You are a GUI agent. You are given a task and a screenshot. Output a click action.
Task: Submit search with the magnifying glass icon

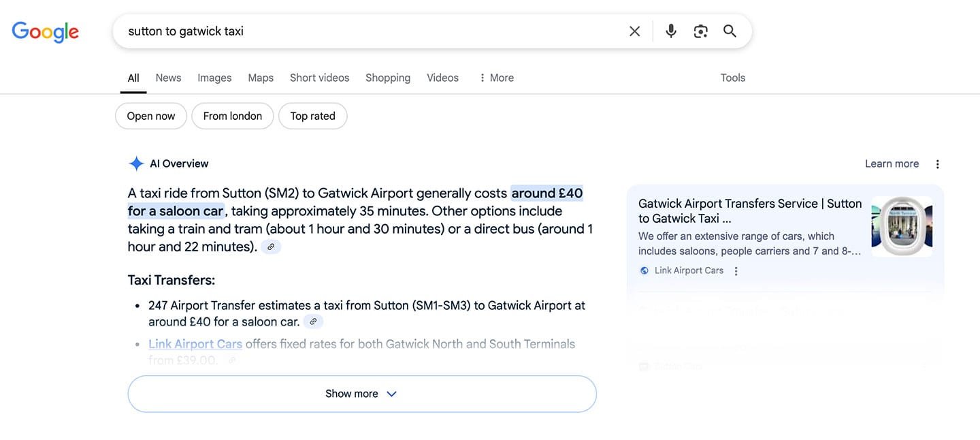[x=730, y=31]
